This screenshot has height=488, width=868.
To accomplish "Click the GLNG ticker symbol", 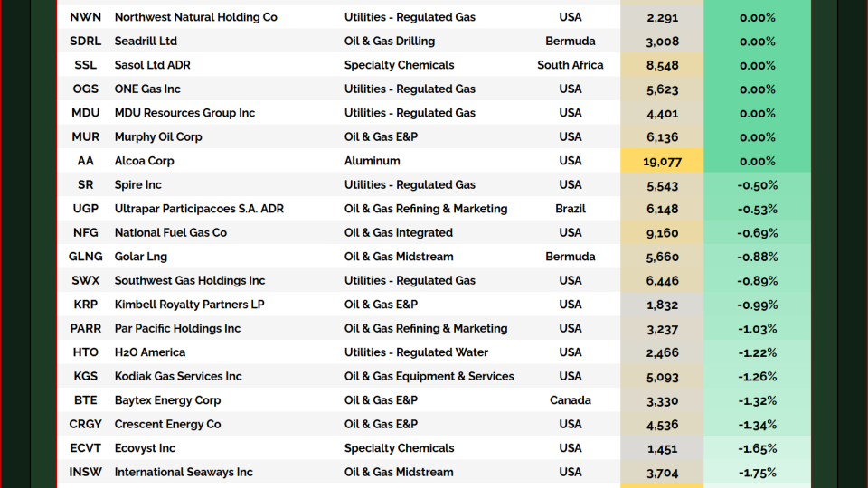I will pos(85,257).
